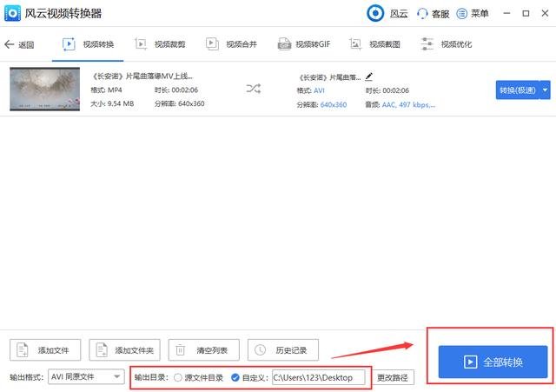
Task: Click the 全部转换 button
Action: [493, 362]
